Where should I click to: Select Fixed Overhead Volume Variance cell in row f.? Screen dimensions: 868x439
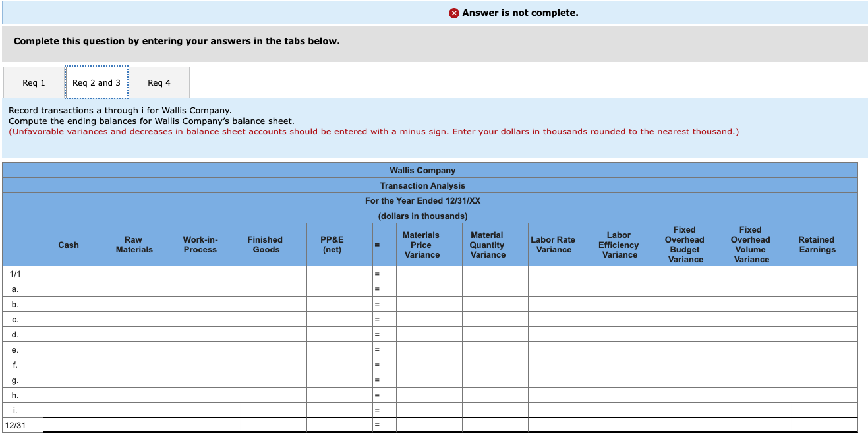pyautogui.click(x=759, y=365)
